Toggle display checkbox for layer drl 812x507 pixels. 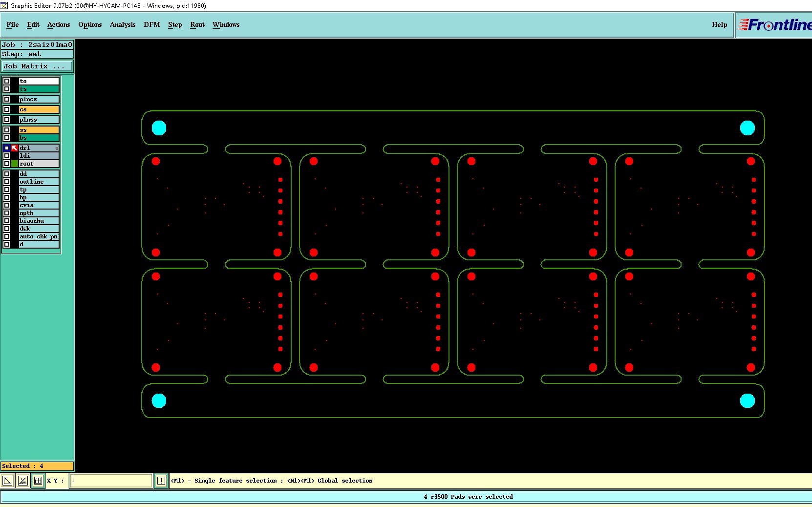(x=7, y=148)
